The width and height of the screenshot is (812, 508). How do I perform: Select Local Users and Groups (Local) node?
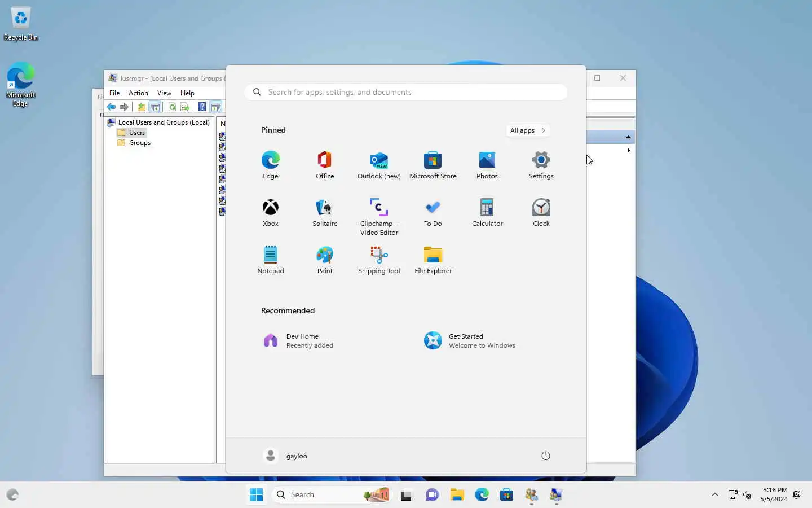pos(159,122)
